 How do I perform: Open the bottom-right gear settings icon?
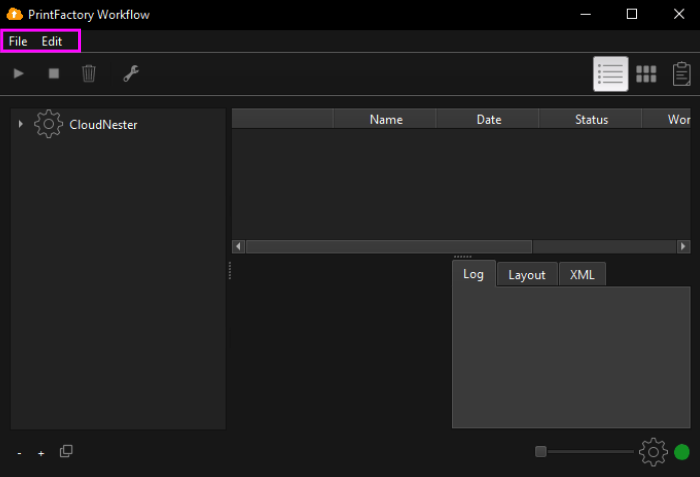pos(653,452)
